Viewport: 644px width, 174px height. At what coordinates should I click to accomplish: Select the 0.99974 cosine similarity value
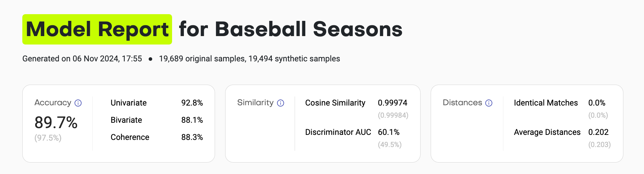pos(392,103)
